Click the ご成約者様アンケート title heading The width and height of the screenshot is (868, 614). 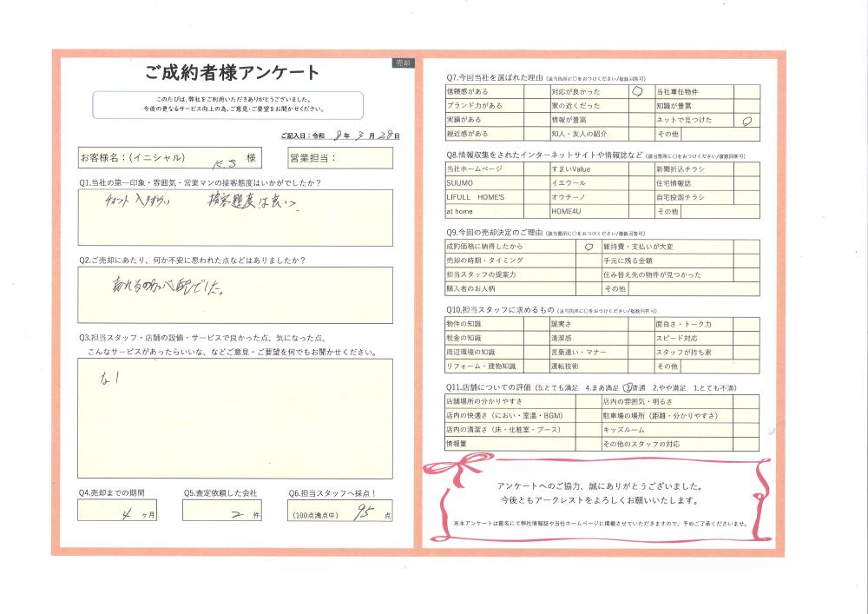click(x=233, y=73)
